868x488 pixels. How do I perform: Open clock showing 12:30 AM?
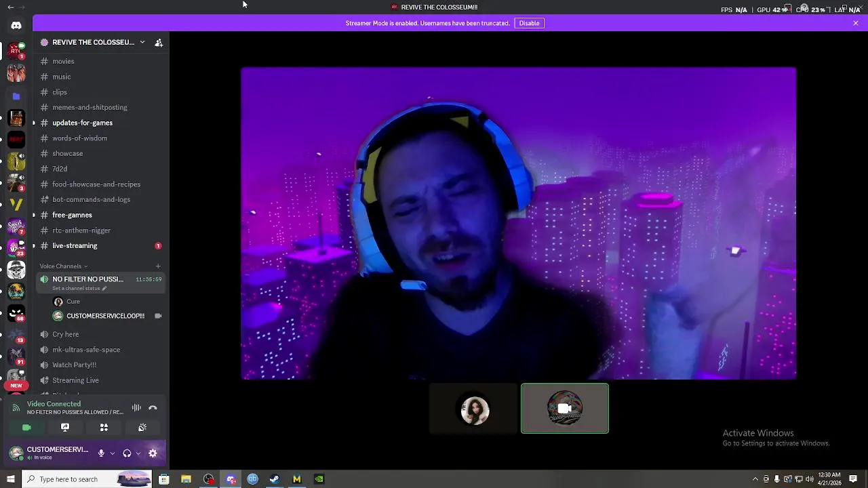pyautogui.click(x=829, y=479)
